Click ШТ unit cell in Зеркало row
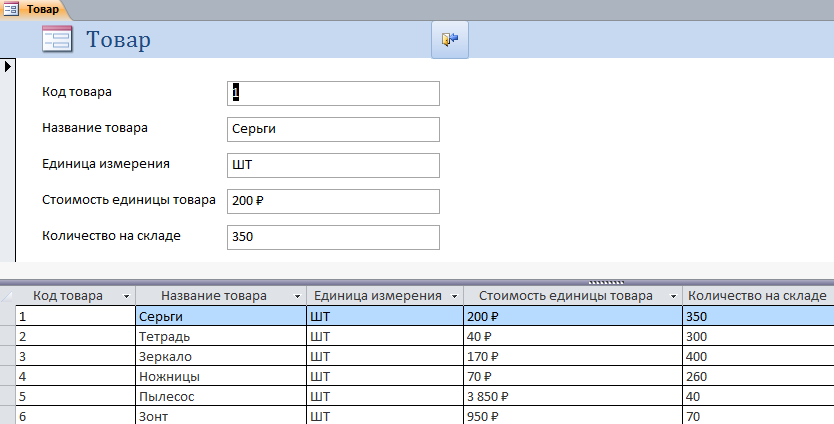Screen dimensions: 834x424 point(385,356)
